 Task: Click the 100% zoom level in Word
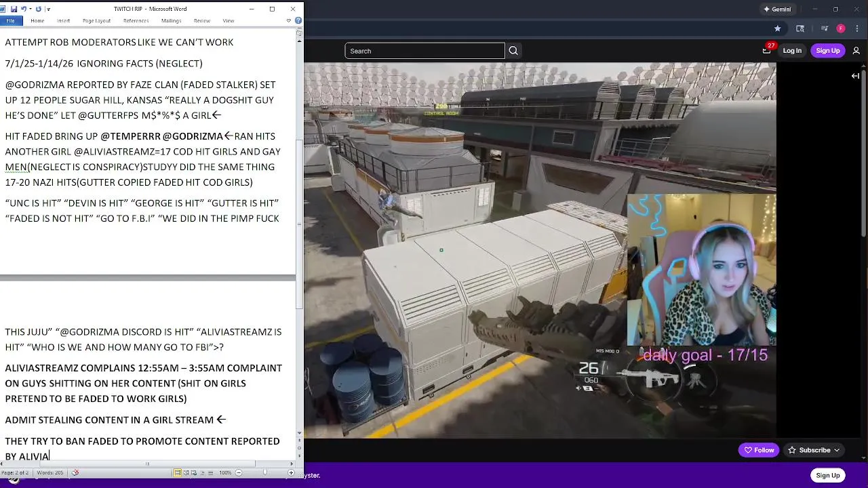[x=225, y=472]
